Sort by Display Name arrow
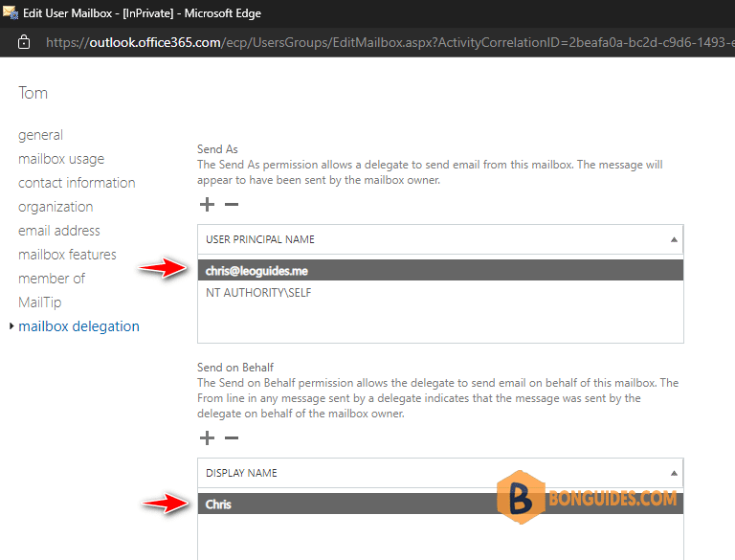 (674, 473)
